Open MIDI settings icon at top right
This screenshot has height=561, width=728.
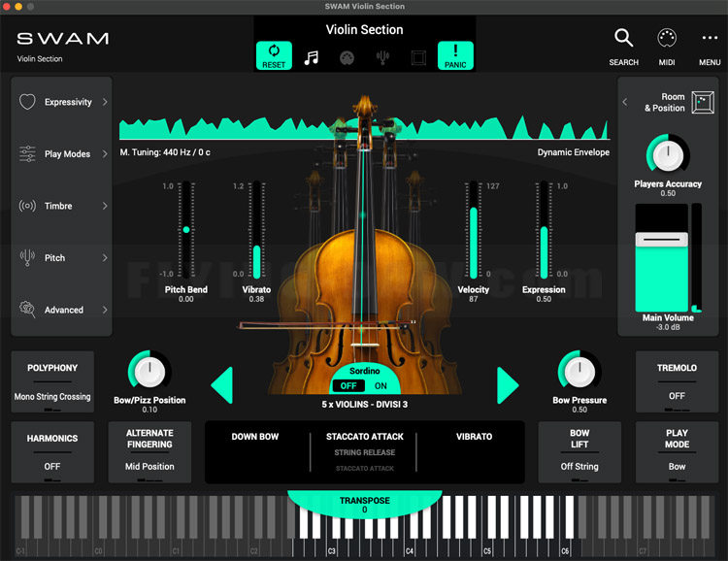click(667, 38)
